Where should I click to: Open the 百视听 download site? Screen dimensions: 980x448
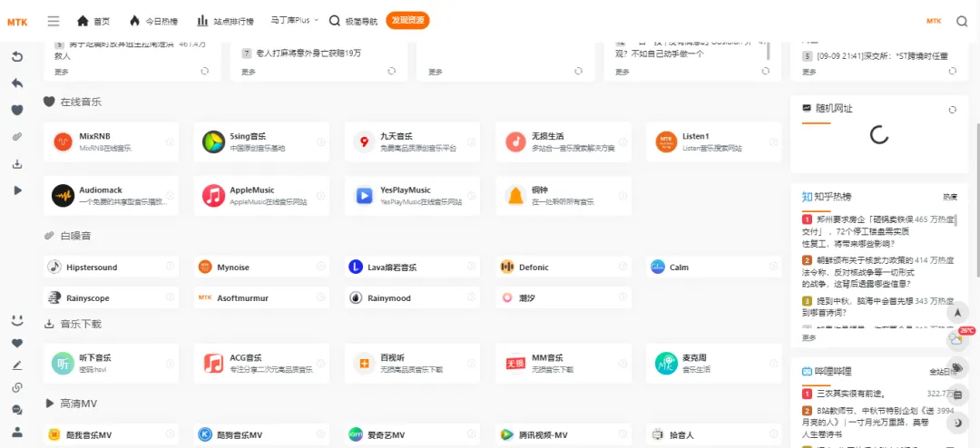pos(413,363)
